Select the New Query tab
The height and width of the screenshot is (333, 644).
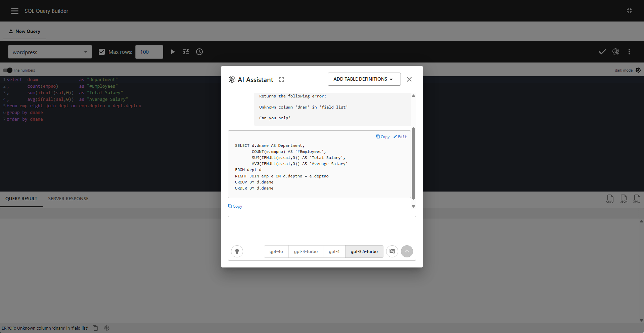24,31
